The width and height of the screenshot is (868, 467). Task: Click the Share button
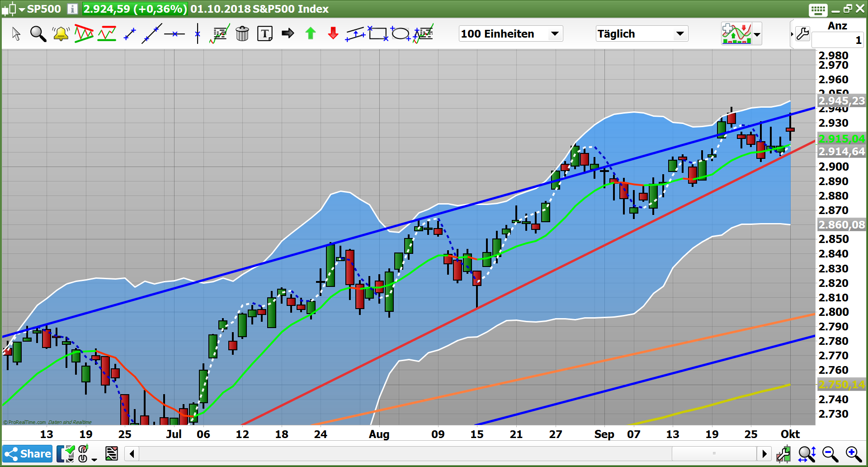[28, 453]
